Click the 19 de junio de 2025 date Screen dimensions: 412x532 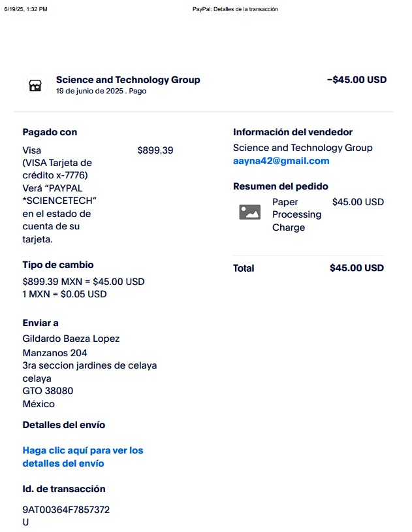tap(89, 91)
